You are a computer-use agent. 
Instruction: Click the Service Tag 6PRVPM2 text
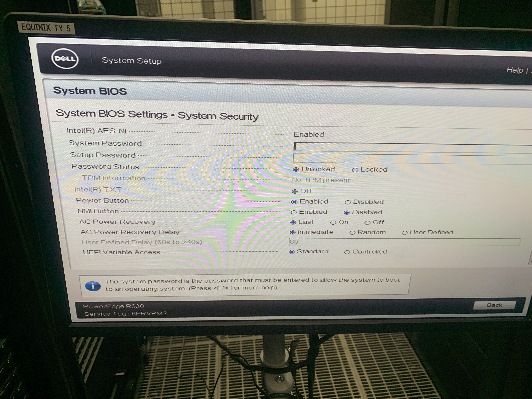coord(125,314)
